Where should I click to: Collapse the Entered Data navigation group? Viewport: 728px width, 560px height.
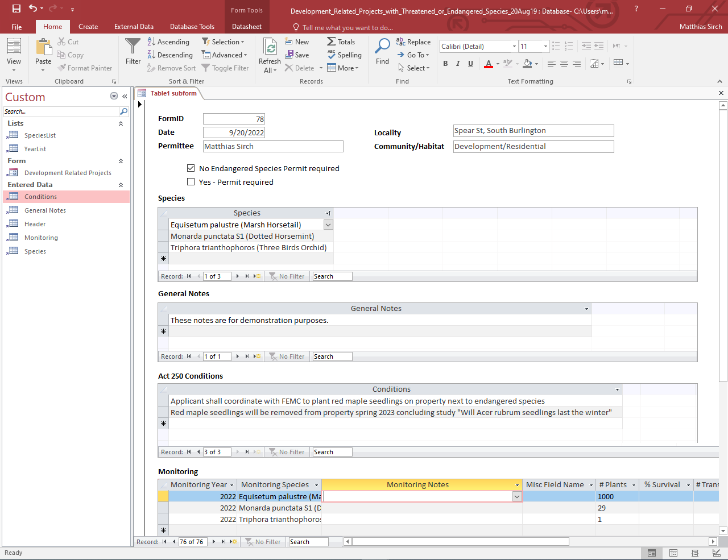[121, 185]
